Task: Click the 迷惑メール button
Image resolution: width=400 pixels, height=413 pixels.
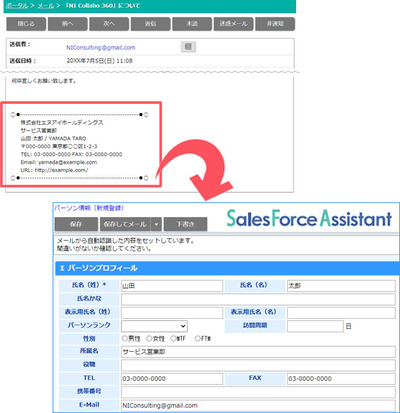Action: pyautogui.click(x=233, y=24)
